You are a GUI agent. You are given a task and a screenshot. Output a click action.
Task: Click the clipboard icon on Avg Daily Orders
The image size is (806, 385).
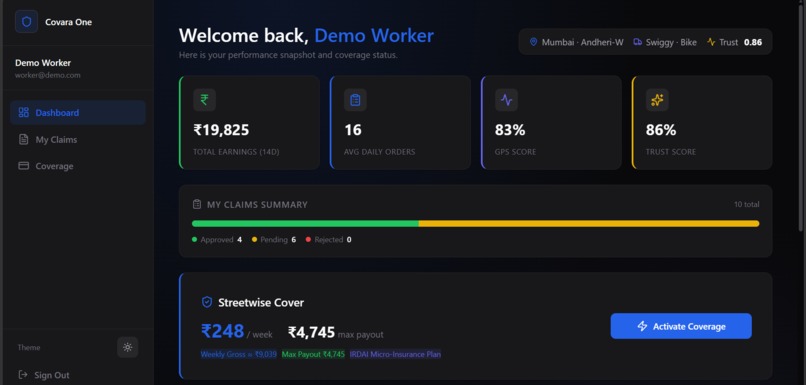point(355,100)
